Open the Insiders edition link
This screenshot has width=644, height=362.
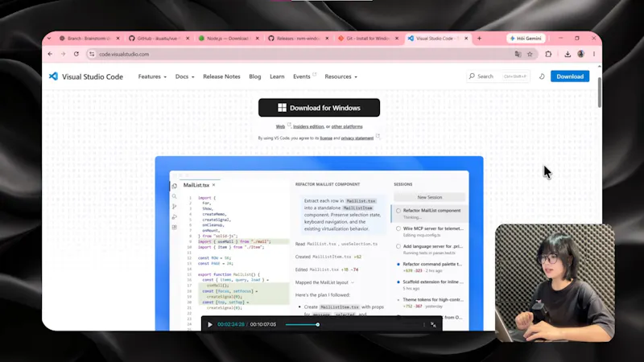click(308, 126)
